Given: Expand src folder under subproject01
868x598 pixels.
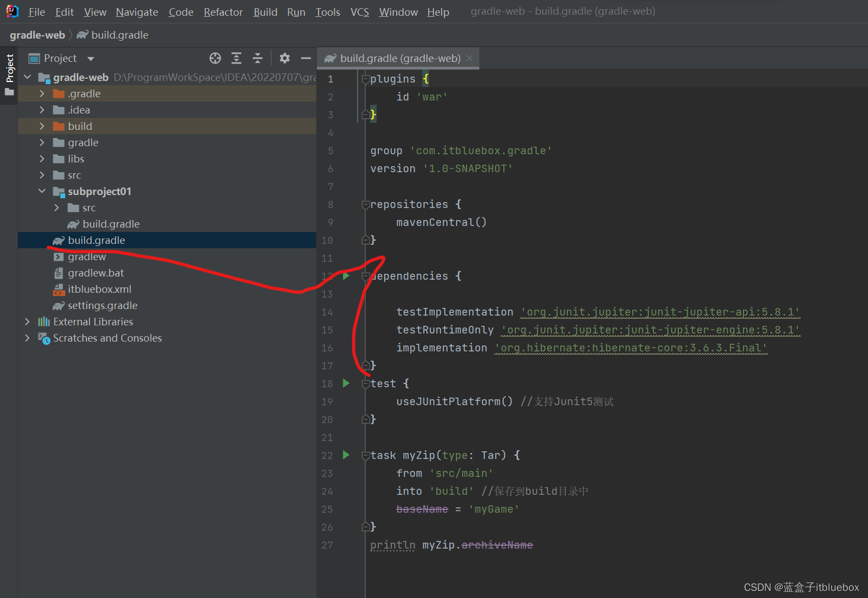Looking at the screenshot, I should 57,207.
